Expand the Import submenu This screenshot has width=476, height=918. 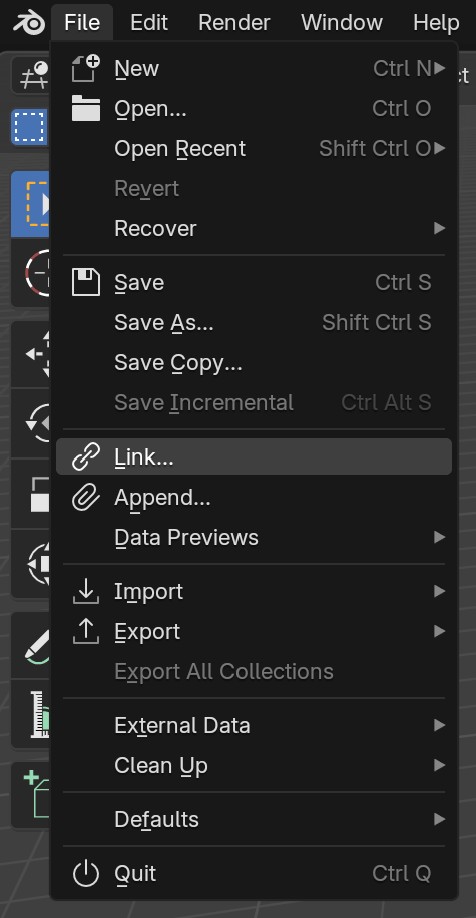pyautogui.click(x=254, y=591)
